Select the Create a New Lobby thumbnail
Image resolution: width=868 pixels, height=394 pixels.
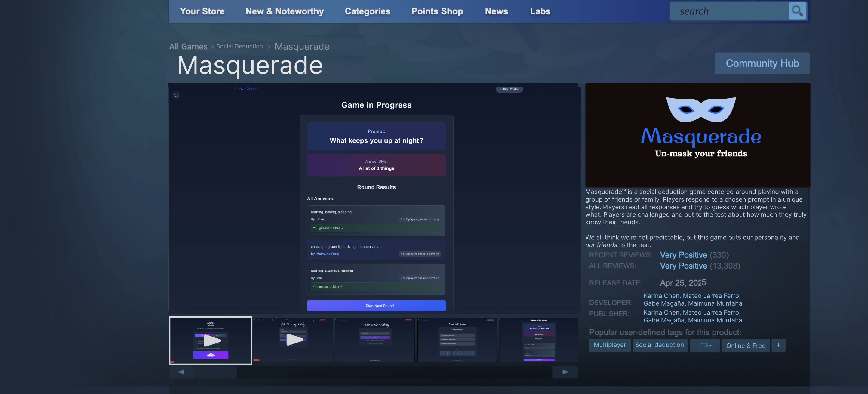coord(375,340)
